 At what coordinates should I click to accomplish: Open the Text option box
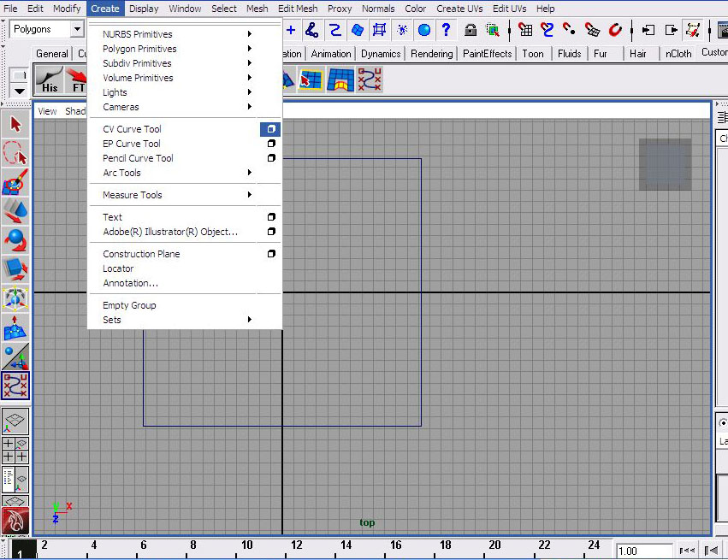271,216
